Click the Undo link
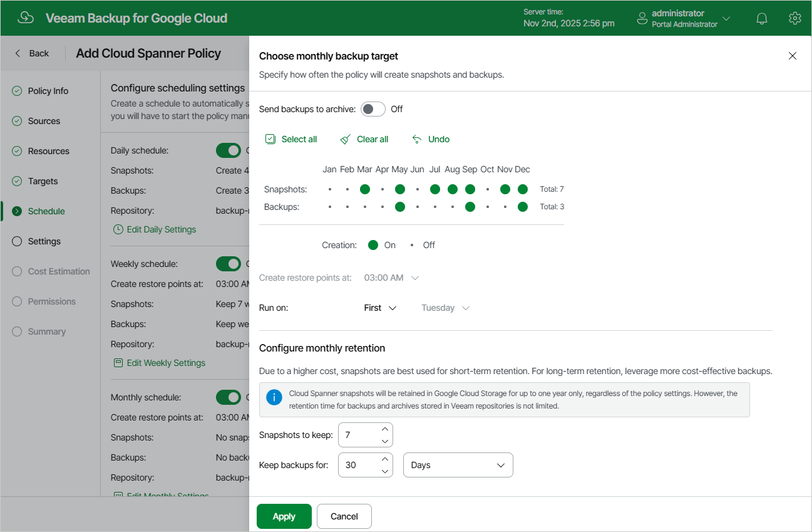This screenshot has width=812, height=532. tap(439, 139)
